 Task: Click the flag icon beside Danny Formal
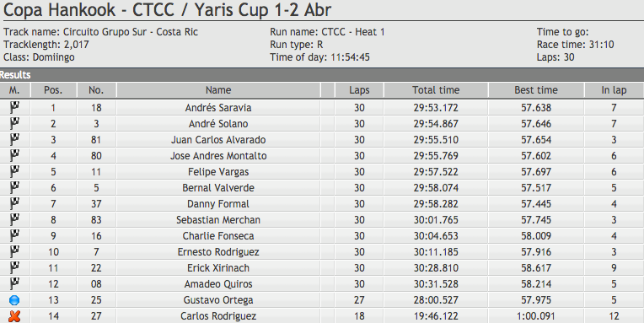click(14, 203)
